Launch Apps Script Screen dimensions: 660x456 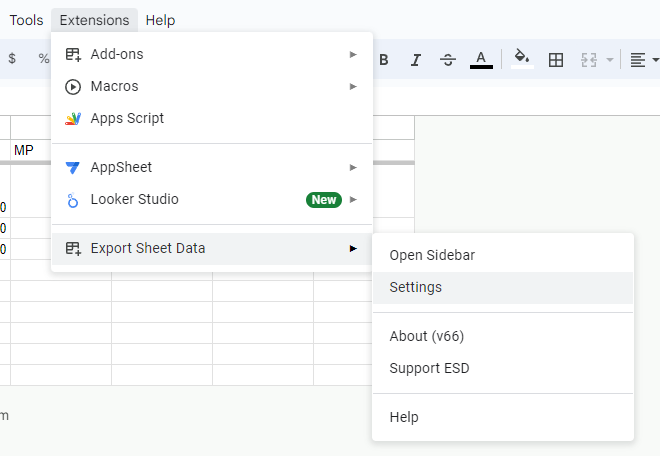click(x=212, y=118)
